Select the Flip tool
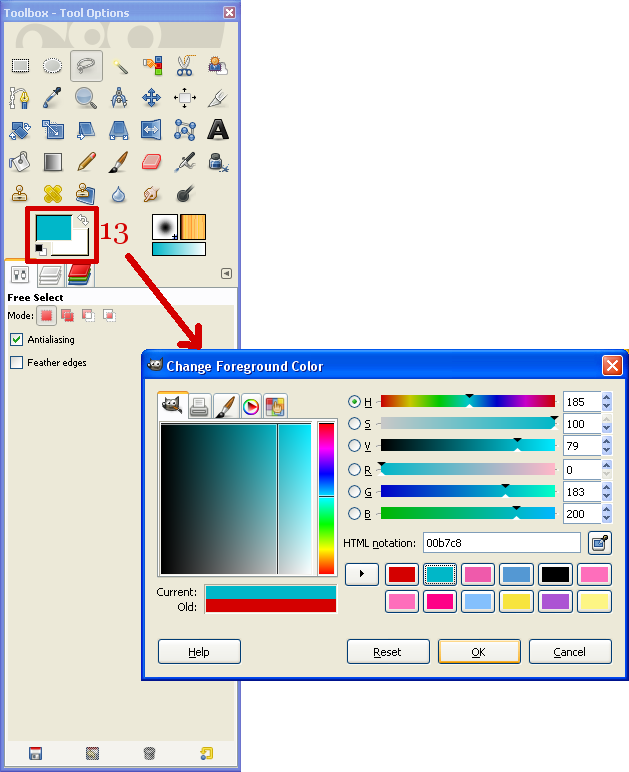629x772 pixels. [152, 130]
